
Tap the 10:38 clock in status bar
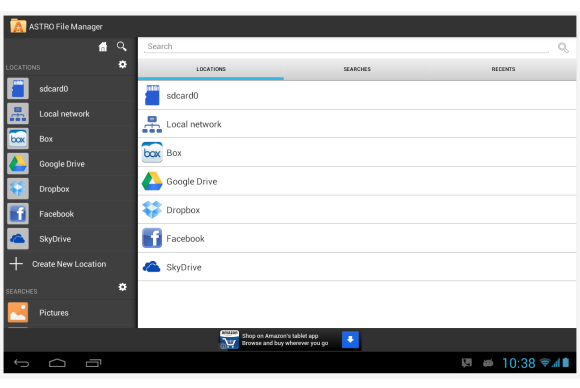pyautogui.click(x=519, y=363)
